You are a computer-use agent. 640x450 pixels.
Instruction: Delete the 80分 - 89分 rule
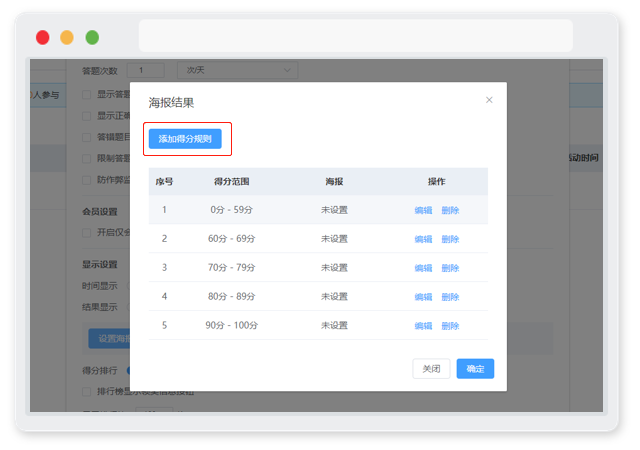450,297
